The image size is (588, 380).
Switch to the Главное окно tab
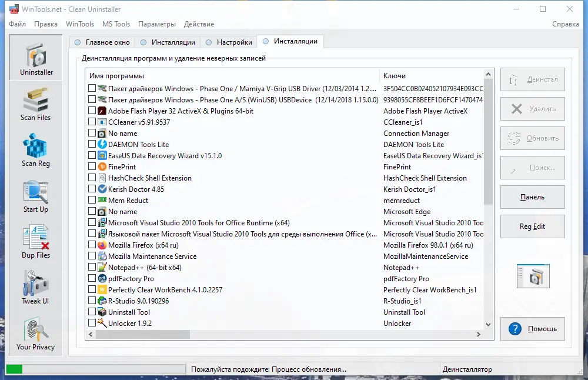pos(102,42)
